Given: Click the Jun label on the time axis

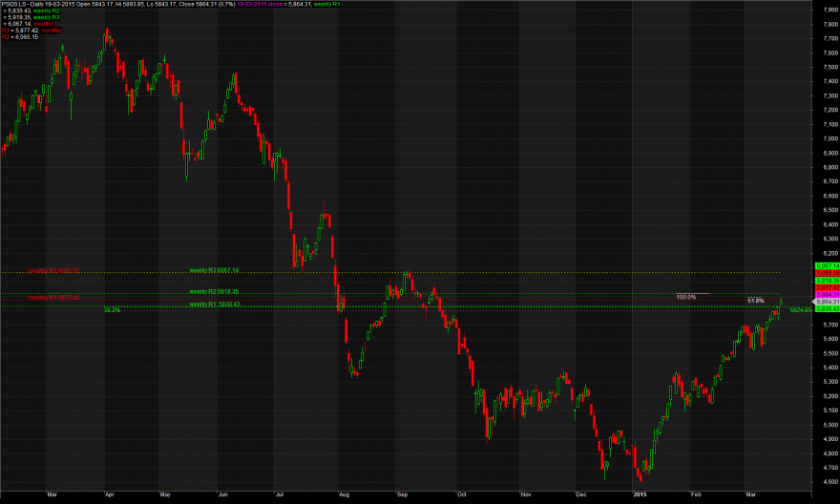Looking at the screenshot, I should (x=222, y=494).
